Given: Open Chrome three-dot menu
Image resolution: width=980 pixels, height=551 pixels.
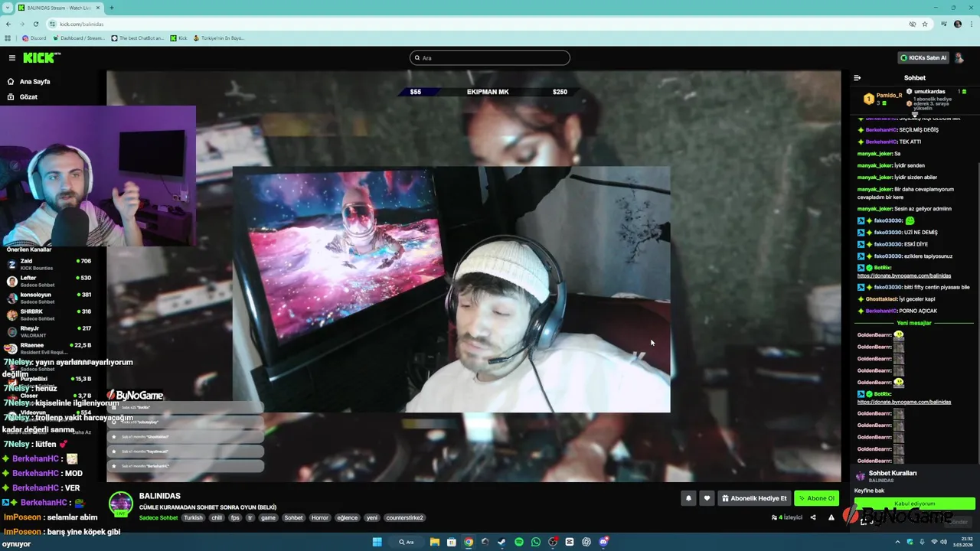Looking at the screenshot, I should (x=971, y=24).
